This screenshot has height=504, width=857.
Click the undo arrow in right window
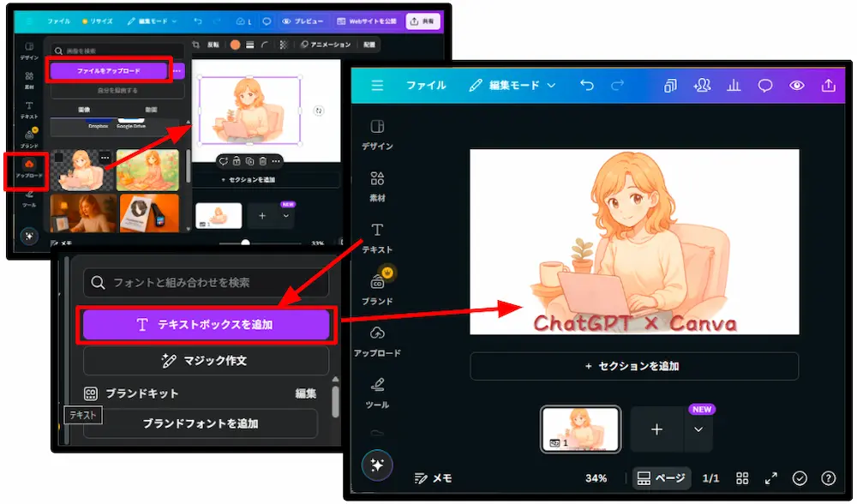(586, 86)
